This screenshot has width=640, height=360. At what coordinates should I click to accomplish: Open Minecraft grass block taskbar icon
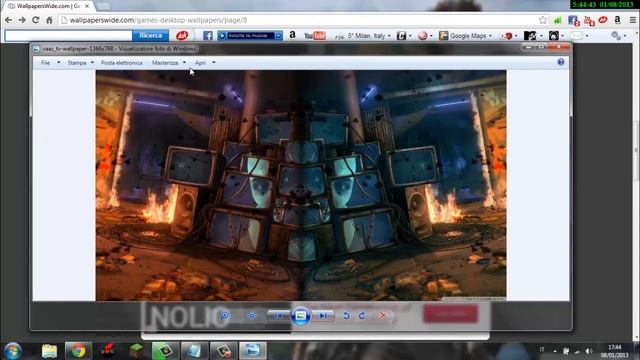click(136, 351)
